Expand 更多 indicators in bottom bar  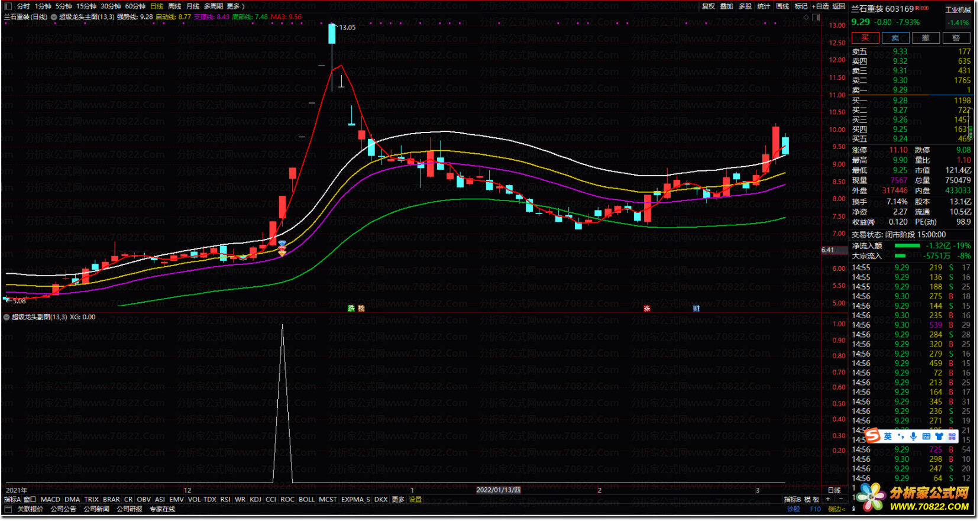[398, 500]
